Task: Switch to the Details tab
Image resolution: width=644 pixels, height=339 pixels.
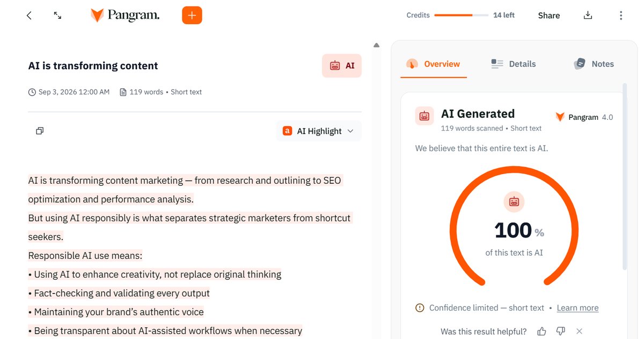Action: pyautogui.click(x=514, y=64)
